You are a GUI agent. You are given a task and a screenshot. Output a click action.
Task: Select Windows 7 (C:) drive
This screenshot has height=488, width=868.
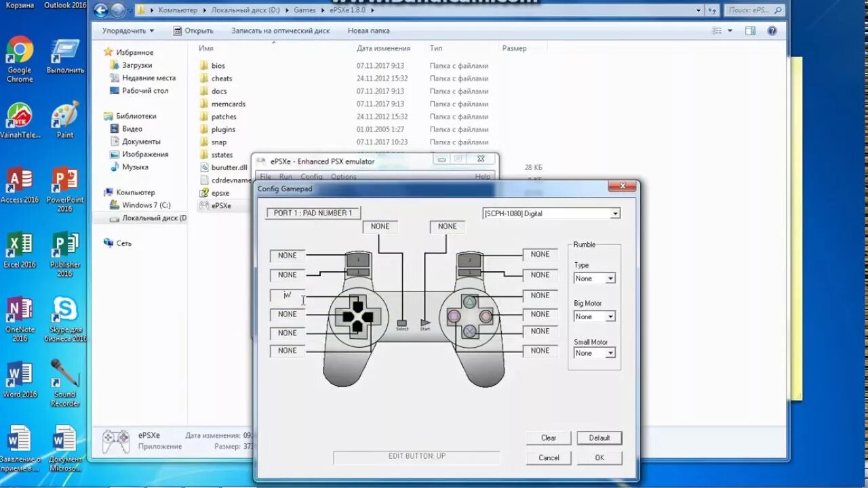click(146, 205)
